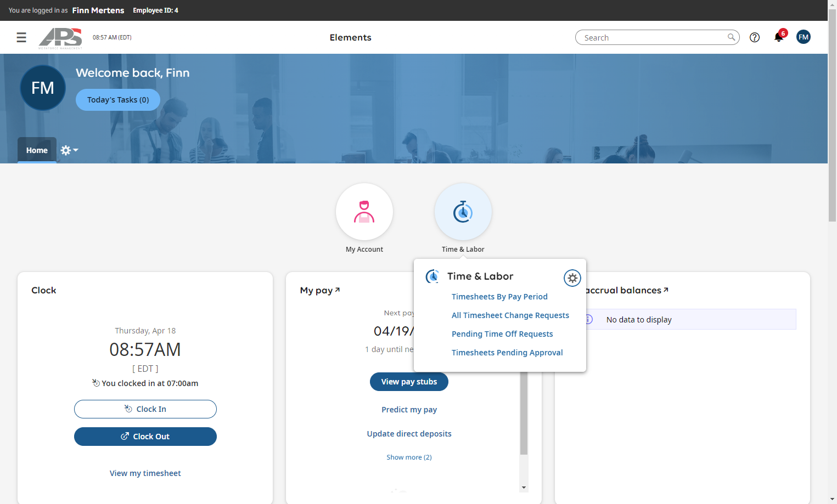Open the home tab settings gear dropdown

(69, 150)
